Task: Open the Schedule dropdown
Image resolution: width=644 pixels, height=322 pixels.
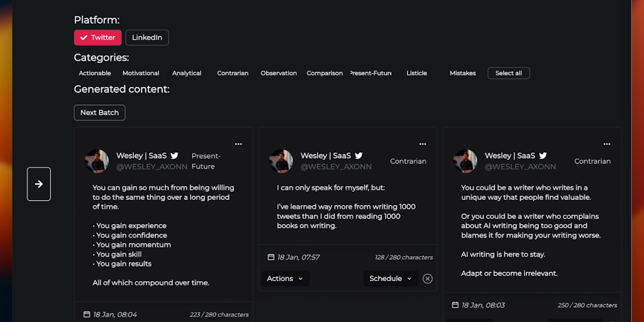Action: coord(391,279)
